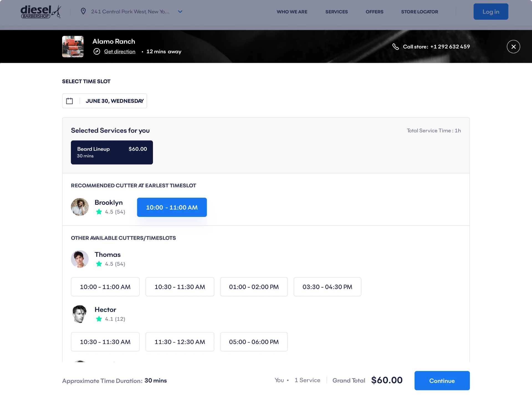The width and height of the screenshot is (532, 399).
Task: Choose Hector's 05:00 - 06:00 PM slot
Action: (x=254, y=342)
